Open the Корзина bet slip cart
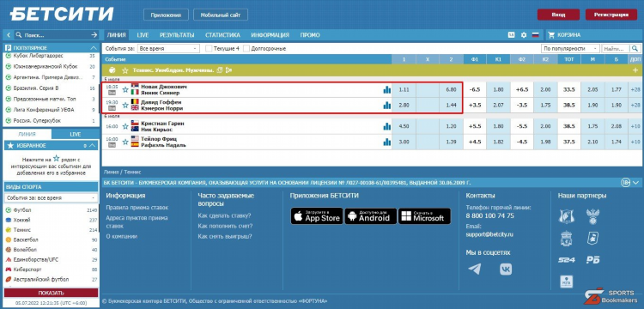644x309 pixels. pos(565,35)
